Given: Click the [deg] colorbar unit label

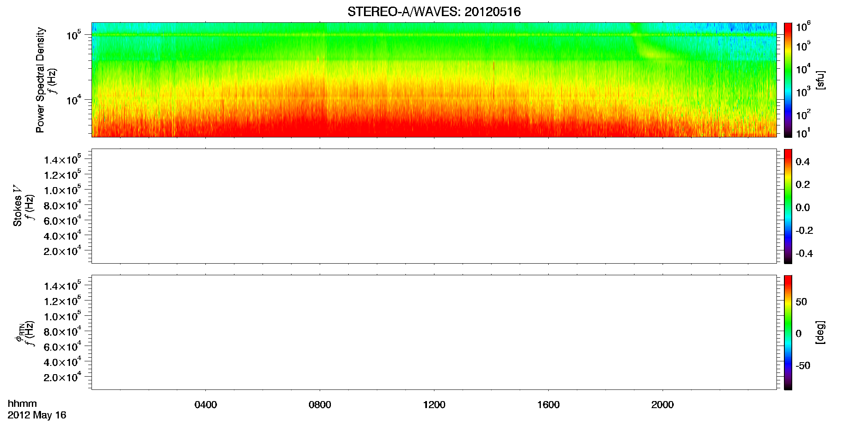Looking at the screenshot, I should click(820, 332).
